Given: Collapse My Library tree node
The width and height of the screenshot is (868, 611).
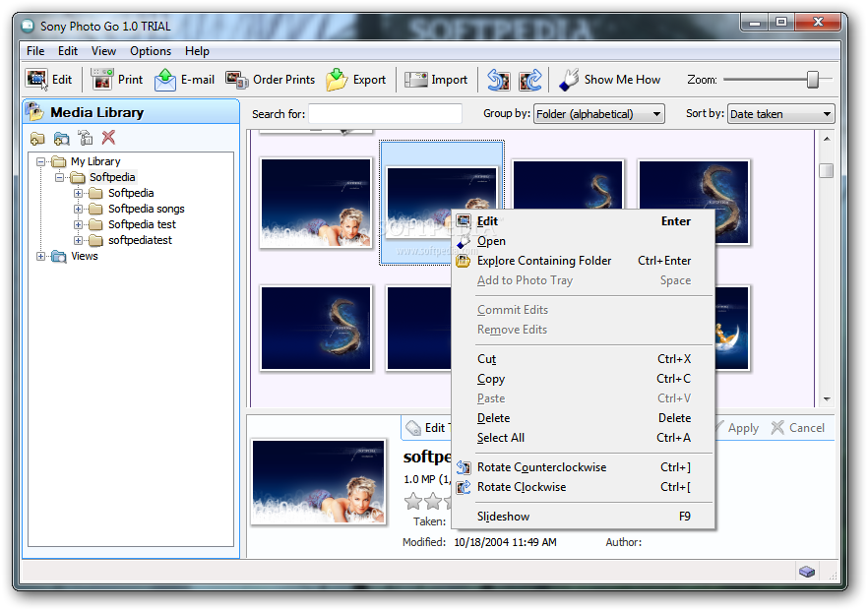Looking at the screenshot, I should click(x=41, y=161).
